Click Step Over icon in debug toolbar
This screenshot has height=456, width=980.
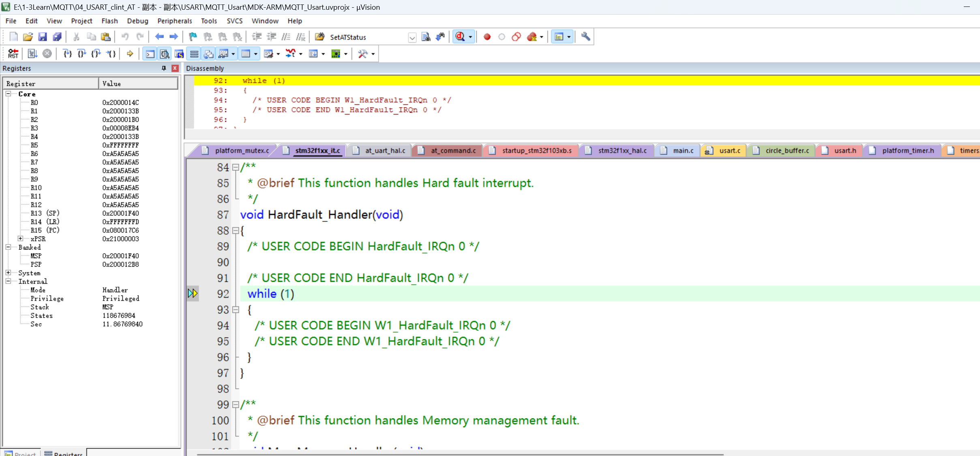coord(81,54)
